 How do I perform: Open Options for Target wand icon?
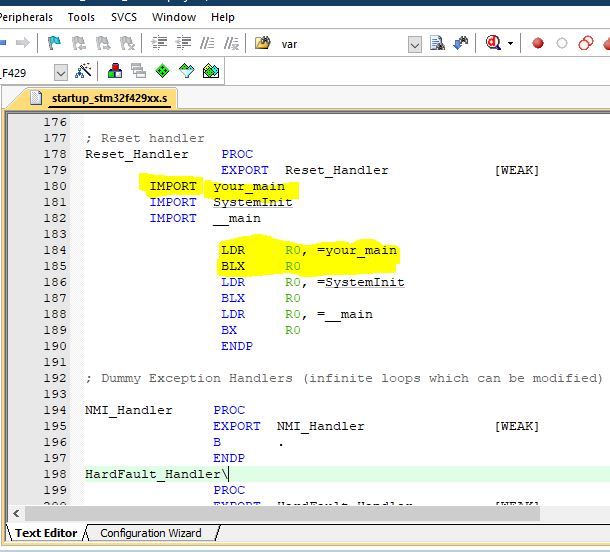coord(84,72)
